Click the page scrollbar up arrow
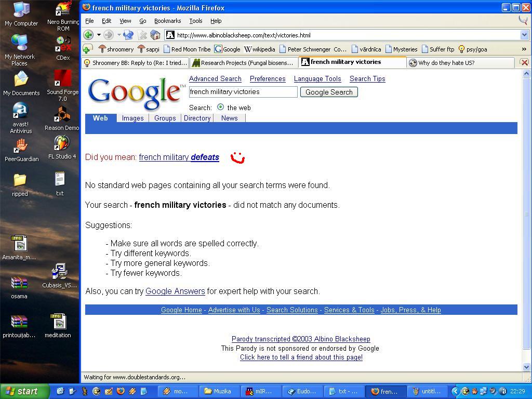532x399 pixels. (527, 73)
